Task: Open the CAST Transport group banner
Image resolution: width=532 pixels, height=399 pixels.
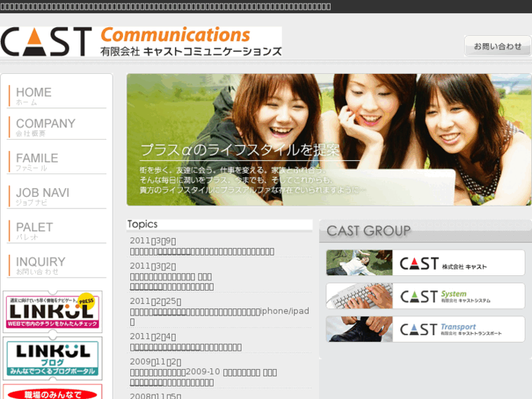Action: pos(425,329)
